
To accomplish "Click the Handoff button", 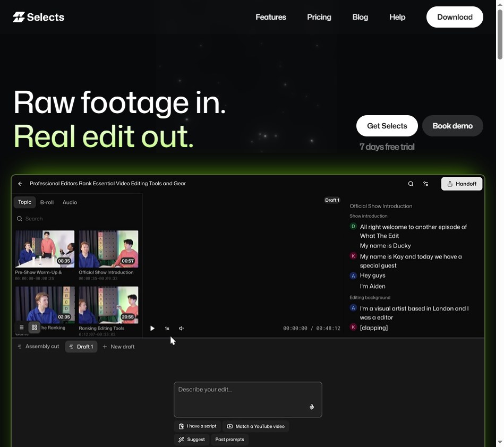I will (x=462, y=184).
